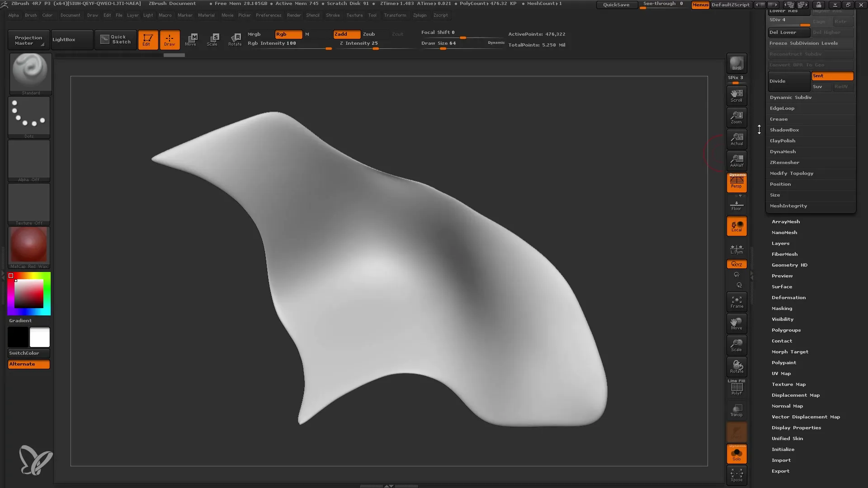Expand the Deformation options panel

click(x=789, y=297)
